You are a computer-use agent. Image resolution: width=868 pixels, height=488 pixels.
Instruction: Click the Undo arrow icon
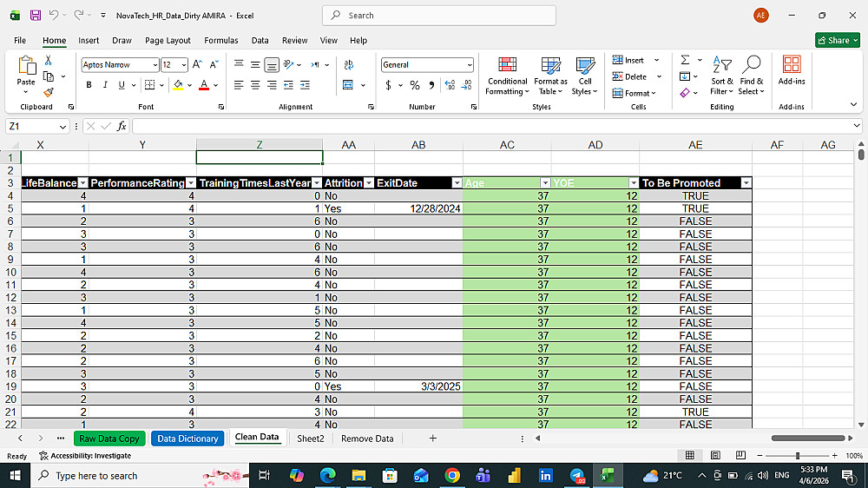click(54, 16)
